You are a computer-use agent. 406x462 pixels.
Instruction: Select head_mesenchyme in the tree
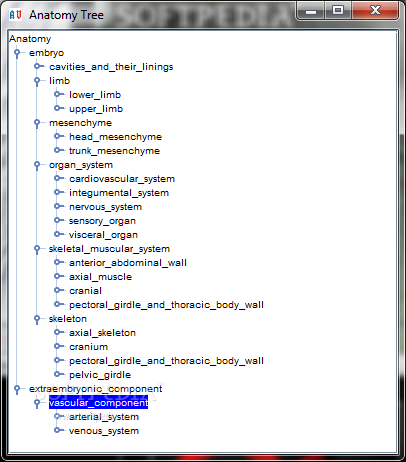click(x=115, y=137)
